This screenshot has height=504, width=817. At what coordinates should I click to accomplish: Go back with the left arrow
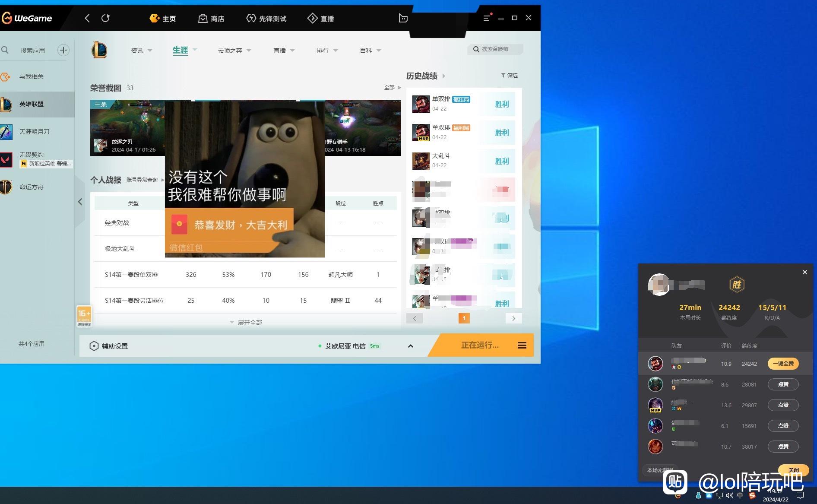point(87,18)
